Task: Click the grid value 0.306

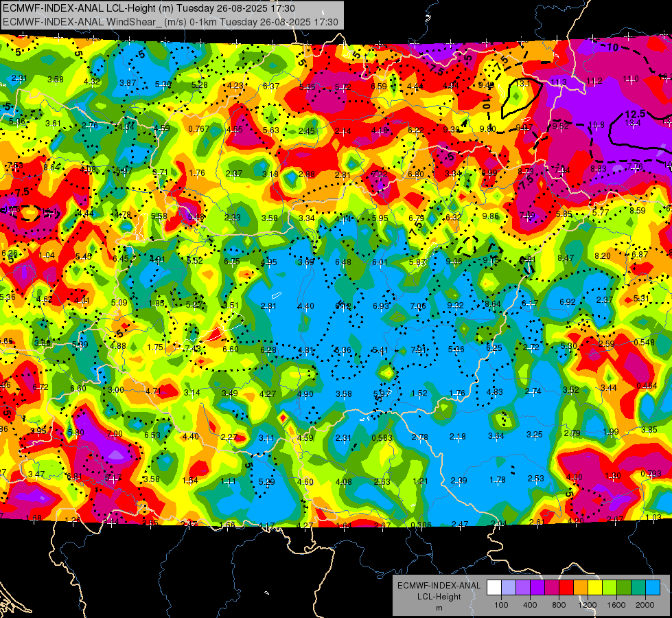Action: click(421, 525)
